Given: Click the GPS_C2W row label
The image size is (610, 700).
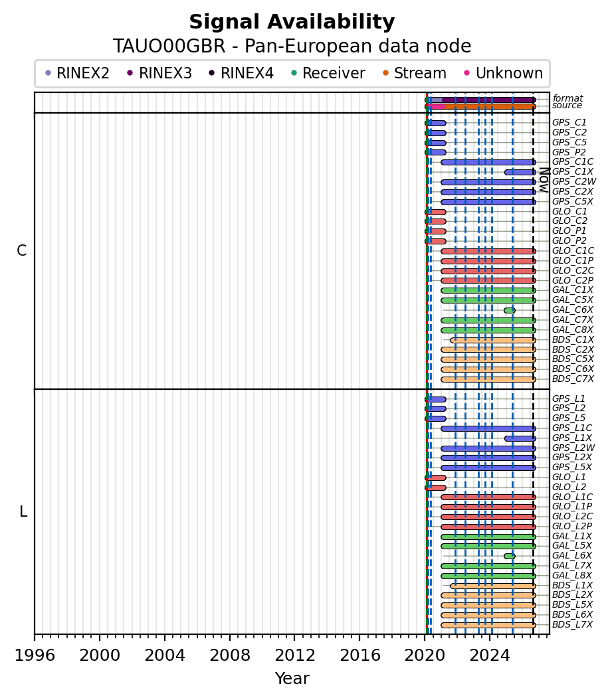Looking at the screenshot, I should [574, 182].
